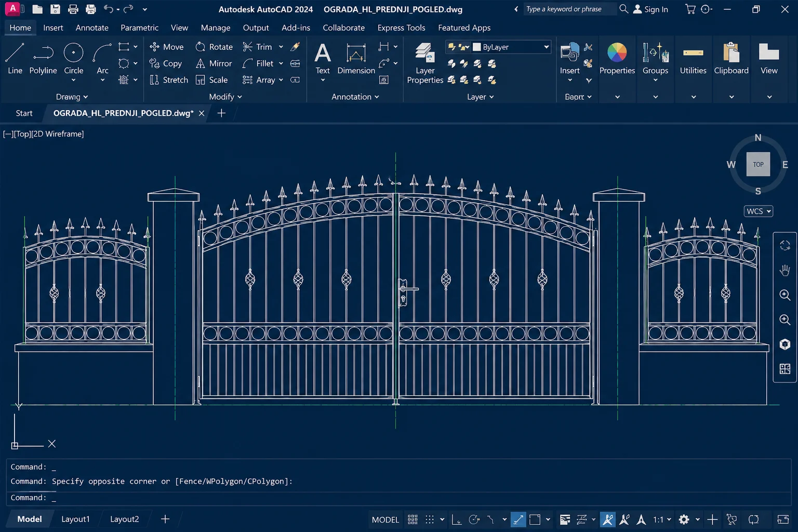Open the Annotate ribbon tab
The height and width of the screenshot is (532, 798).
pyautogui.click(x=92, y=28)
